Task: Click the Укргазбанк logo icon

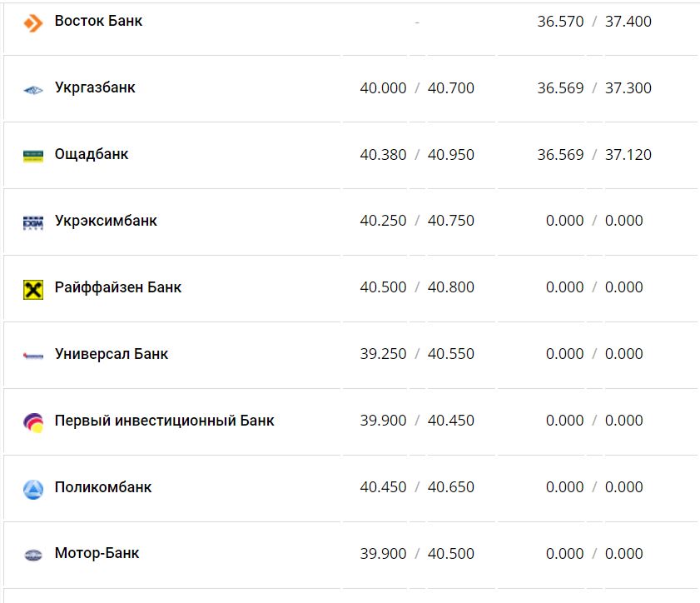Action: click(x=33, y=89)
